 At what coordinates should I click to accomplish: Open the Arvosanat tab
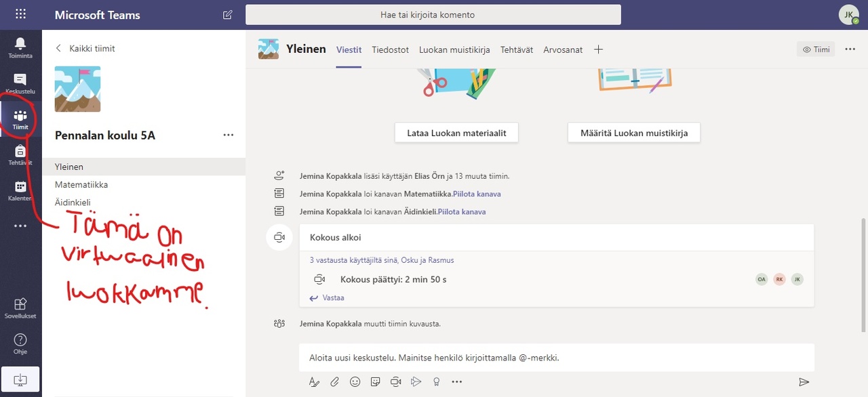click(563, 49)
